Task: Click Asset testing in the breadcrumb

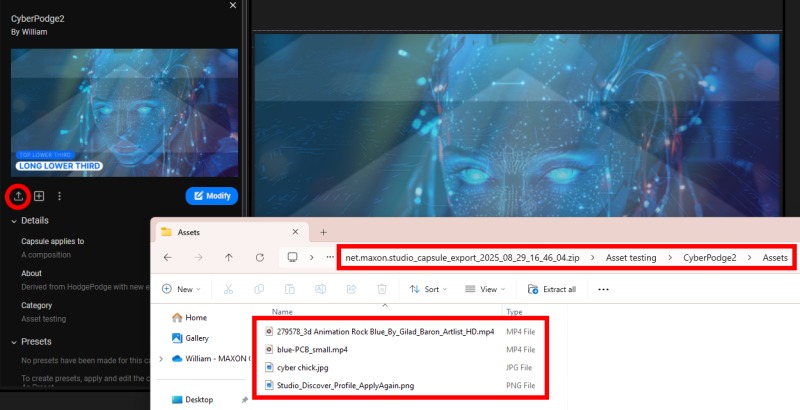Action: 631,258
